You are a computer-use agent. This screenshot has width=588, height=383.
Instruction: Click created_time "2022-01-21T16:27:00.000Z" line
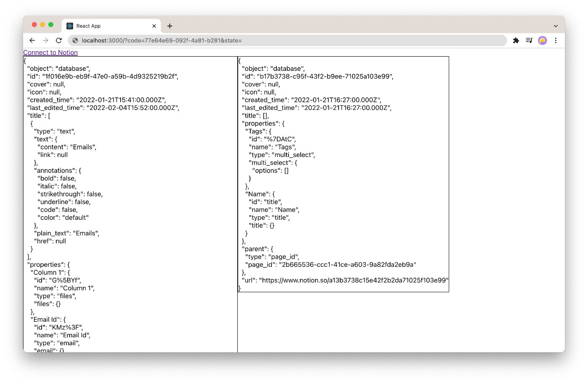312,100
